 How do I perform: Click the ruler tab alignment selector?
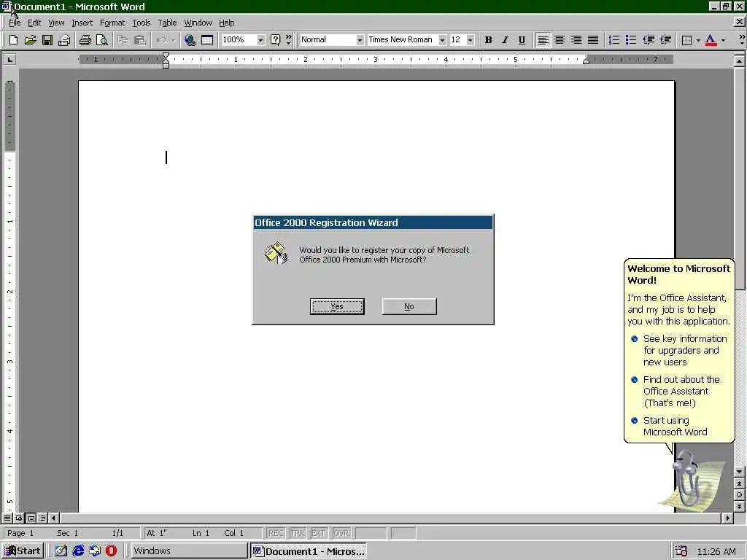click(9, 60)
